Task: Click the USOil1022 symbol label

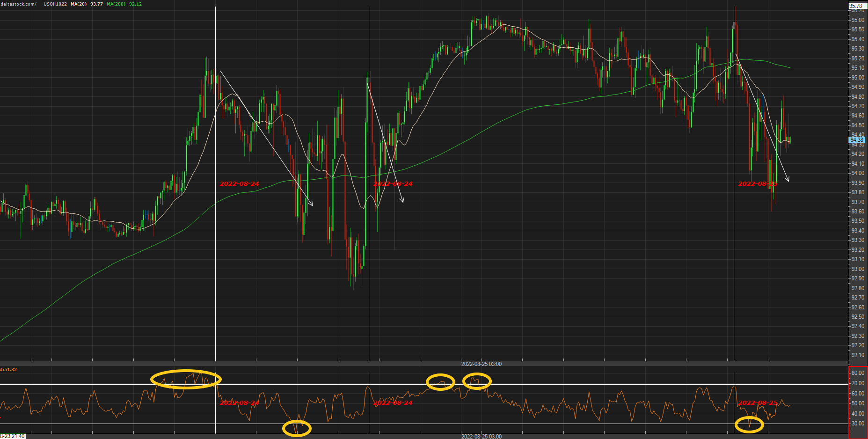Action: [x=55, y=4]
